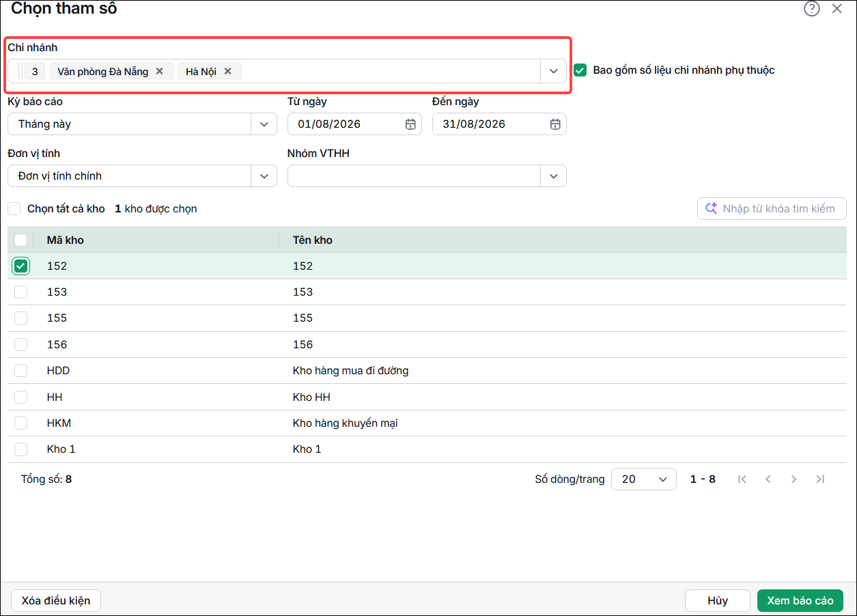Screen dimensions: 857x616
Task: Expand the Nhóm VTHH dropdown arrow
Action: coord(554,176)
